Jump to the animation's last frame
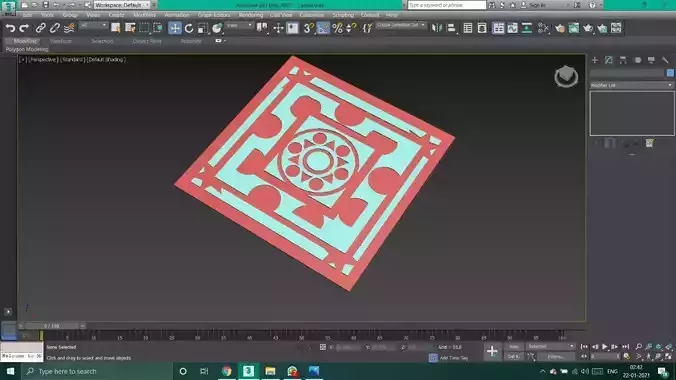 coord(625,346)
